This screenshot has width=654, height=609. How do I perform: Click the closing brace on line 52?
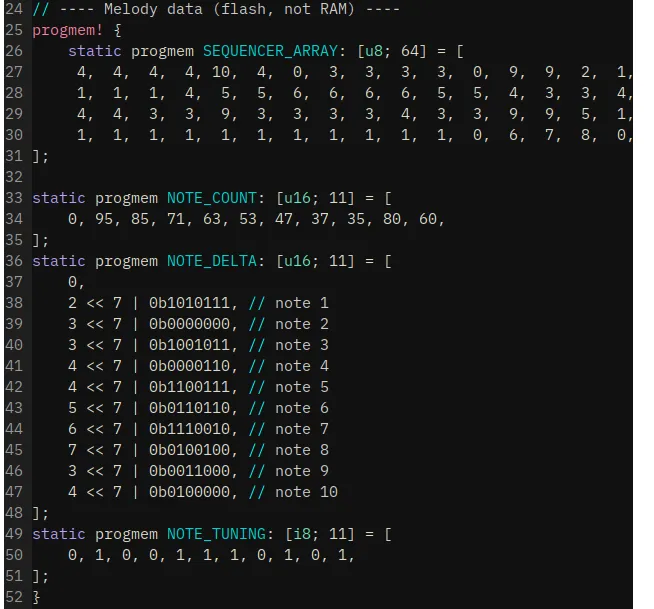tap(36, 597)
